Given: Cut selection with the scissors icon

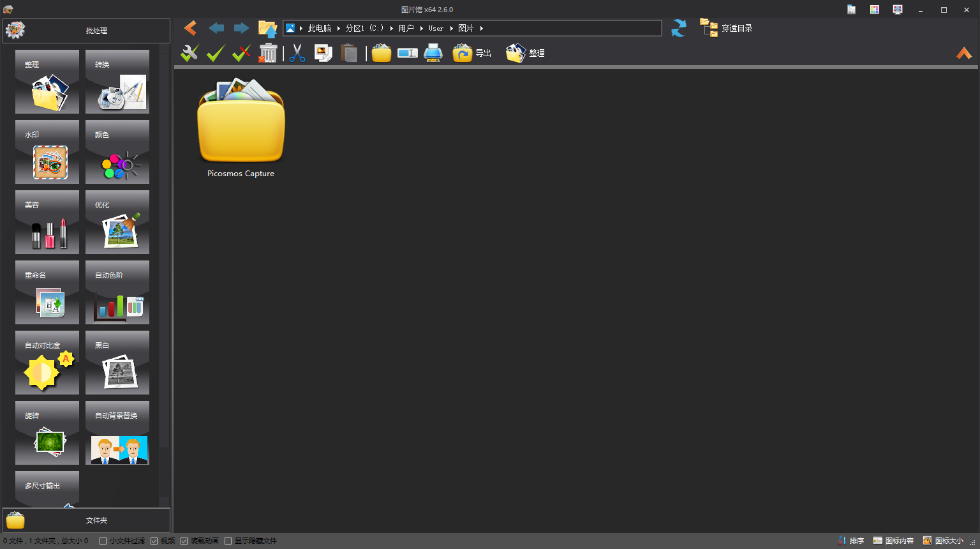Looking at the screenshot, I should [x=297, y=53].
